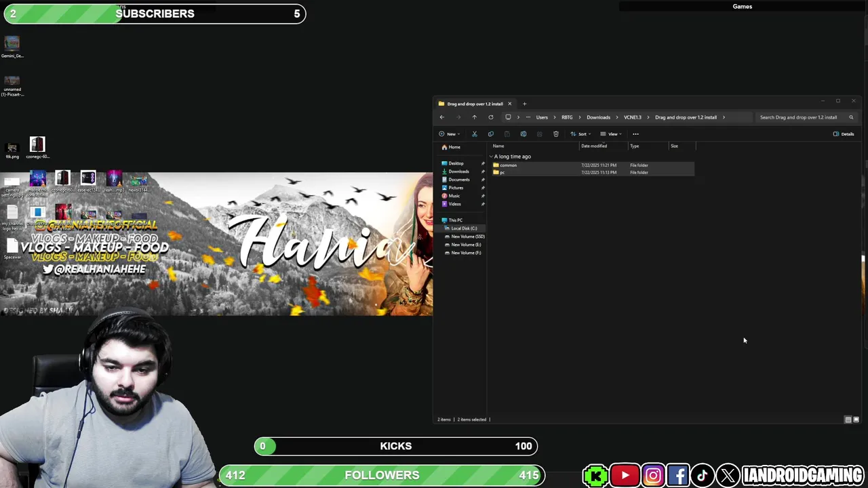The height and width of the screenshot is (488, 868).
Task: Go to Downloads in breadcrumb path
Action: [x=598, y=117]
